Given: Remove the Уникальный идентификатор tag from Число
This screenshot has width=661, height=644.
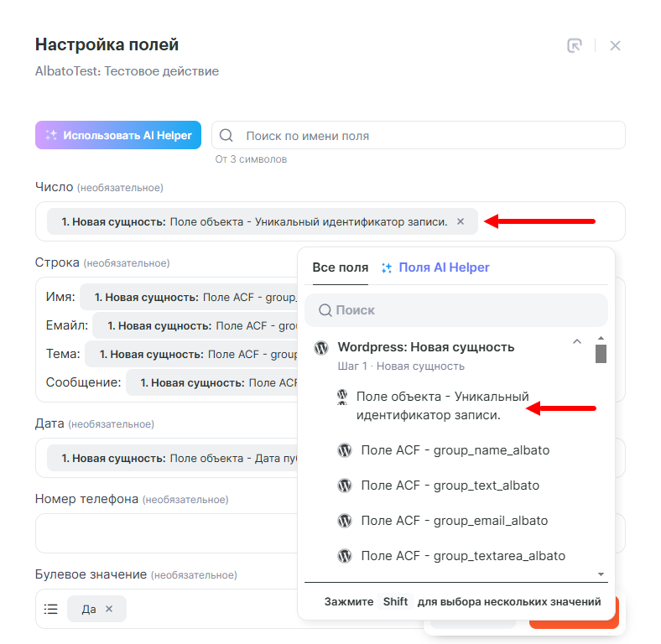Looking at the screenshot, I should 460,222.
